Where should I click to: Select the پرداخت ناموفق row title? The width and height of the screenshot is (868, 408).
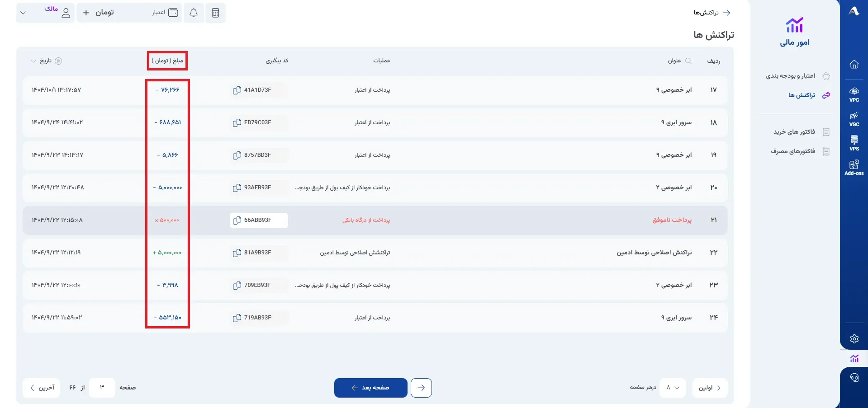[x=672, y=220]
